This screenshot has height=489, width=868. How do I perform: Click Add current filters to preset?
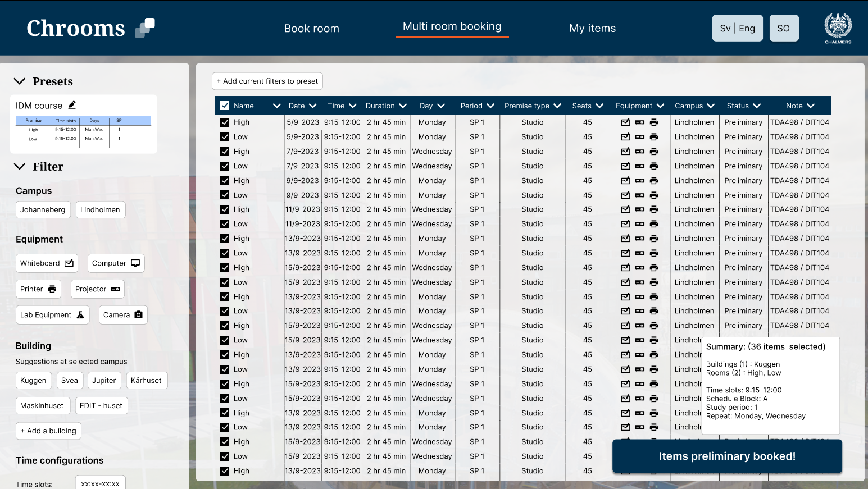(267, 81)
